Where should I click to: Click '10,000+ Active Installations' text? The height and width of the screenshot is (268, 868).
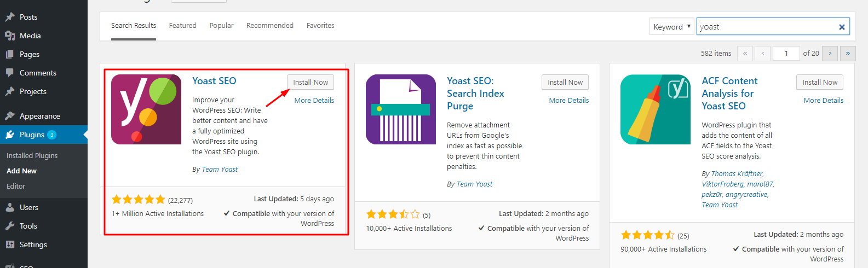409,228
